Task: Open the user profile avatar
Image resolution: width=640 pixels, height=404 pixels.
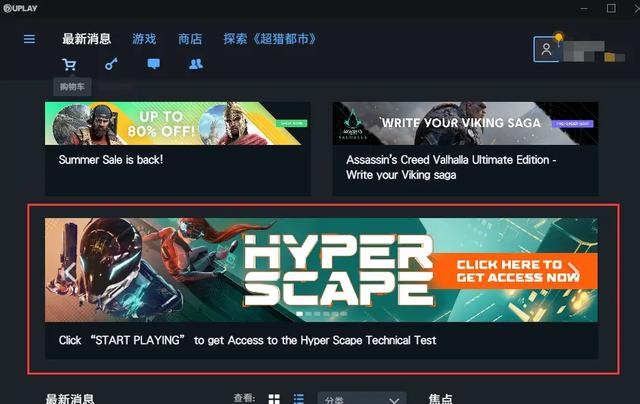Action: click(x=546, y=49)
